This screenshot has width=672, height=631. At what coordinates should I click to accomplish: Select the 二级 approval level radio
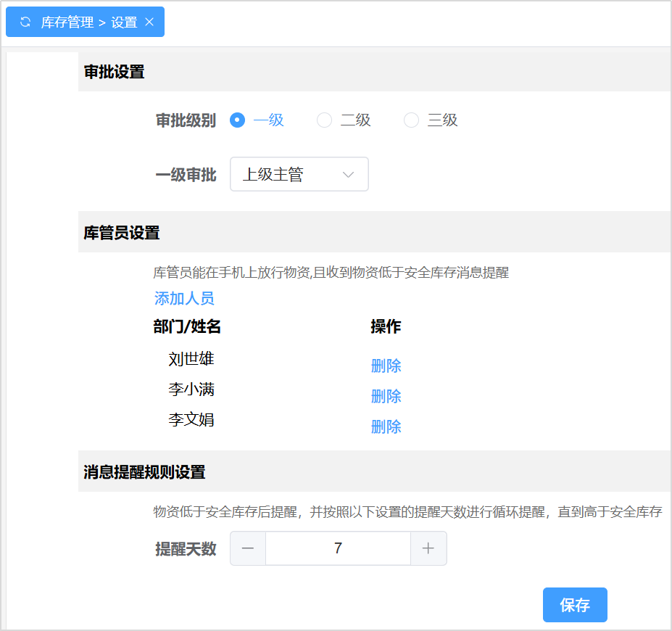coord(324,120)
